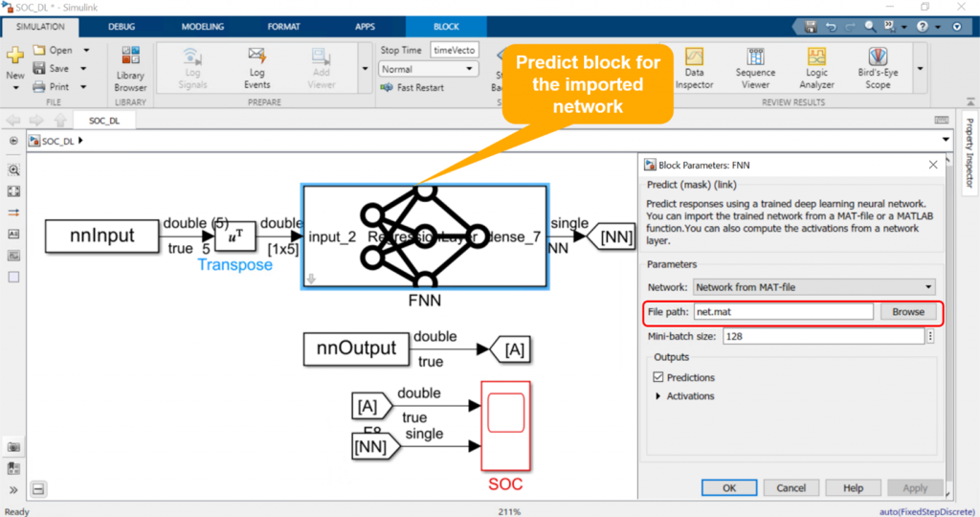
Task: Click the Data Inspector icon
Action: click(x=694, y=69)
